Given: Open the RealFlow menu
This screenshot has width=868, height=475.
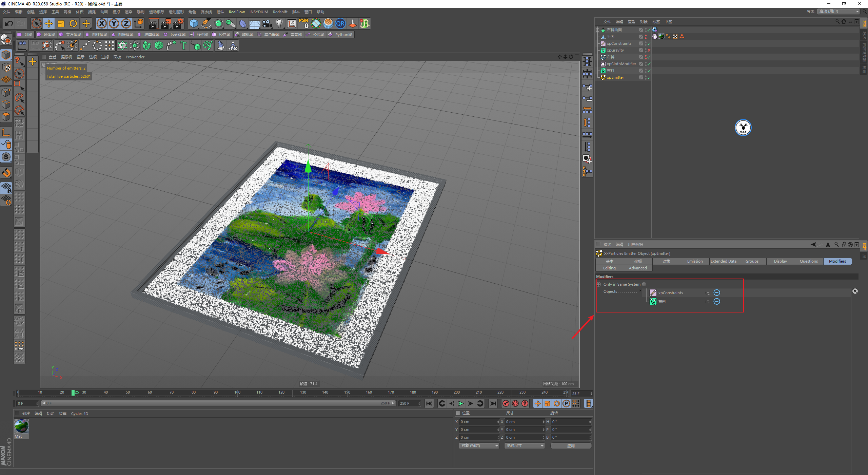Looking at the screenshot, I should (237, 12).
